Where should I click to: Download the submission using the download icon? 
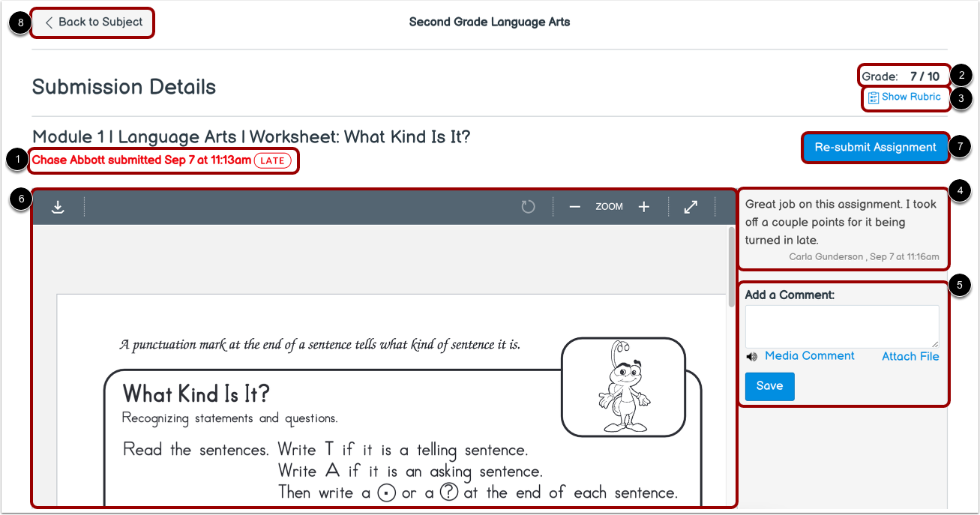(58, 208)
